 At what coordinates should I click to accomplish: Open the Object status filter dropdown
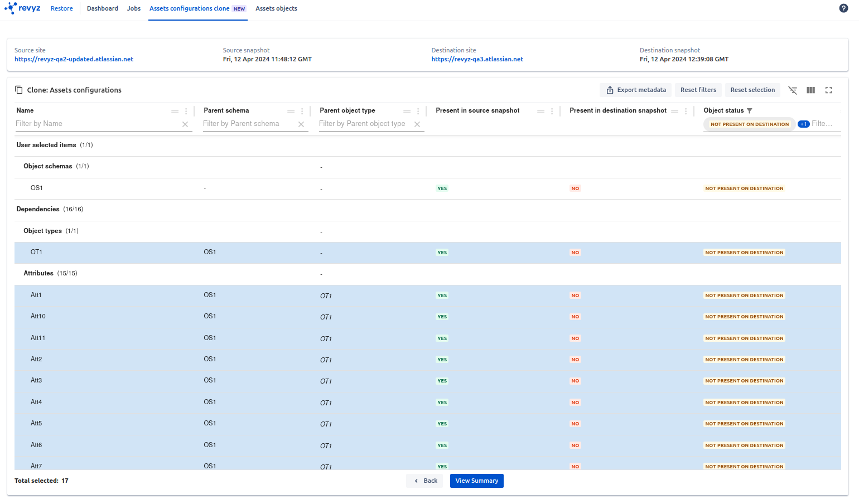click(x=773, y=124)
